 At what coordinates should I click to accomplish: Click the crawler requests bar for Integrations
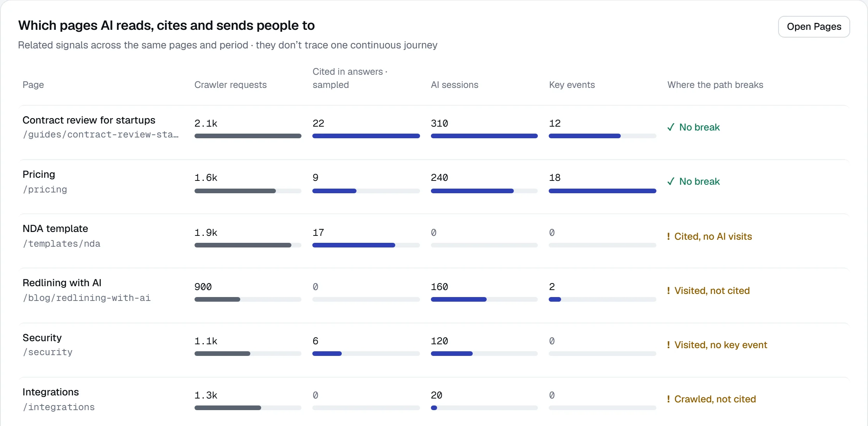point(248,408)
